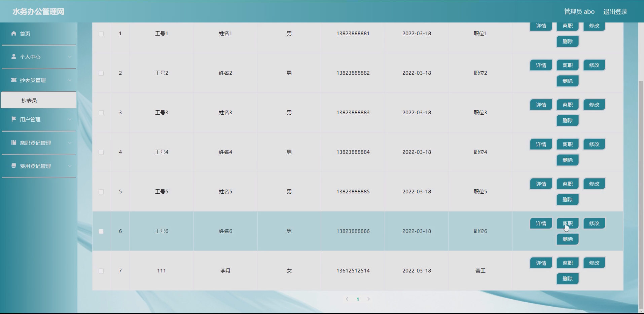View 详情 for 姓名5
This screenshot has width=644, height=314.
541,184
